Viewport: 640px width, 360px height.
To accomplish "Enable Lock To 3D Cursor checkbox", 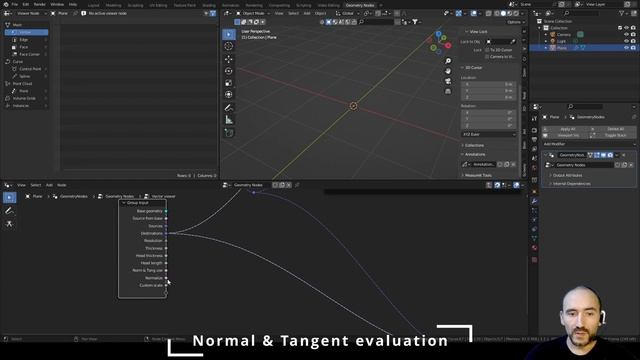I will coord(487,50).
